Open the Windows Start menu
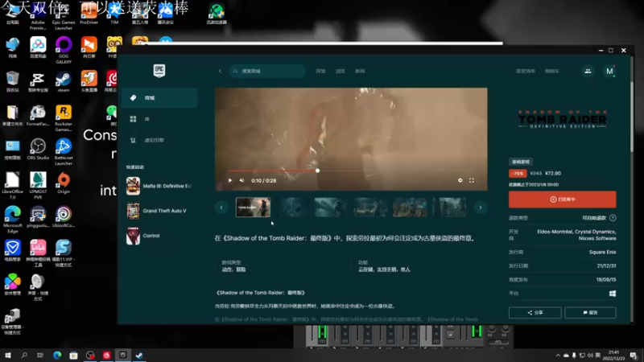Viewport: 644px width, 362px height. click(x=7, y=356)
